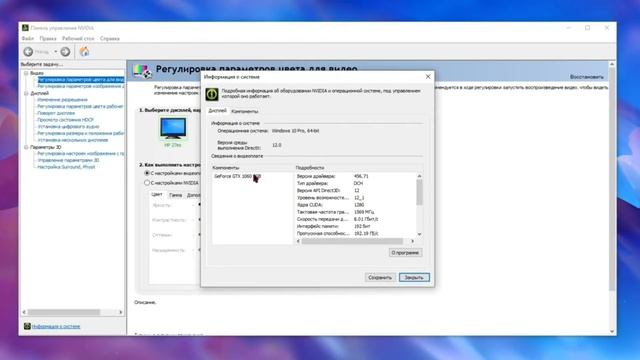640x360 pixels.
Task: Select Регулировка параметров изображения tree item under Видео
Action: (81, 87)
